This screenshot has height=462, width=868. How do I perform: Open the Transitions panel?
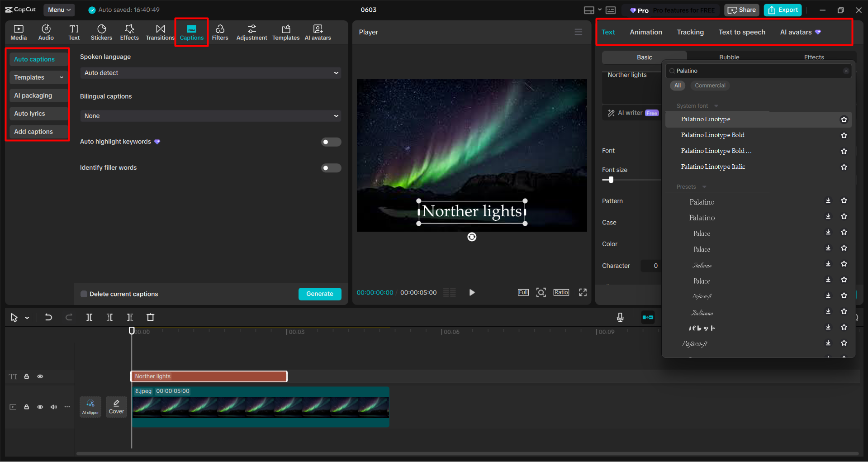click(x=160, y=32)
